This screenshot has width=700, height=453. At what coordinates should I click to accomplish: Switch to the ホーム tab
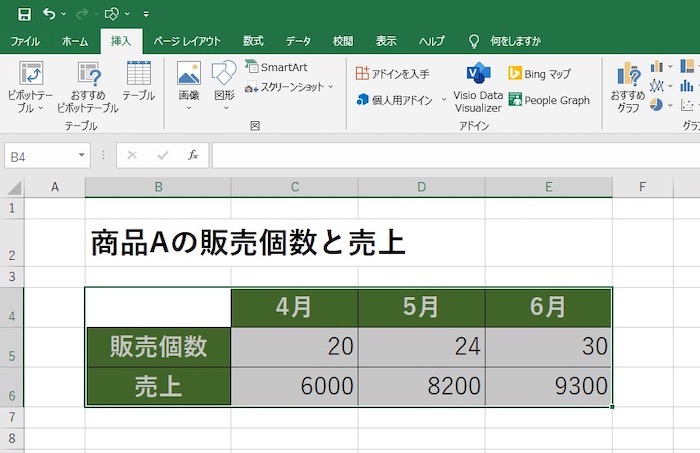coord(75,41)
